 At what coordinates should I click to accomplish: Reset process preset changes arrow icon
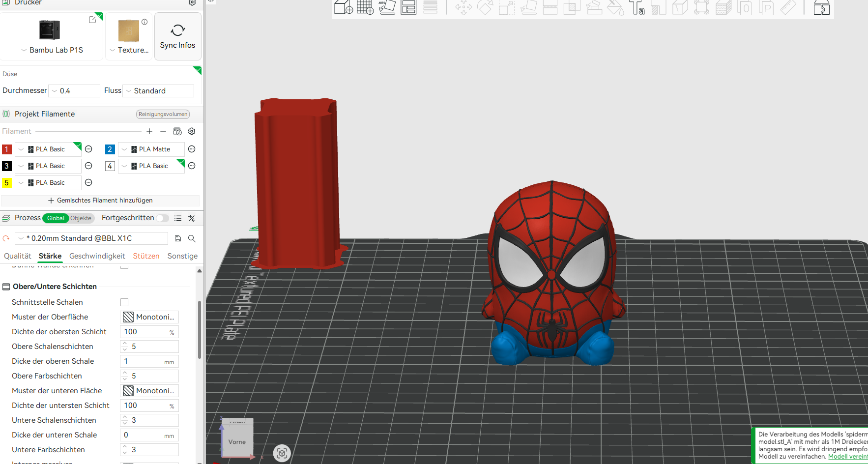(x=6, y=238)
